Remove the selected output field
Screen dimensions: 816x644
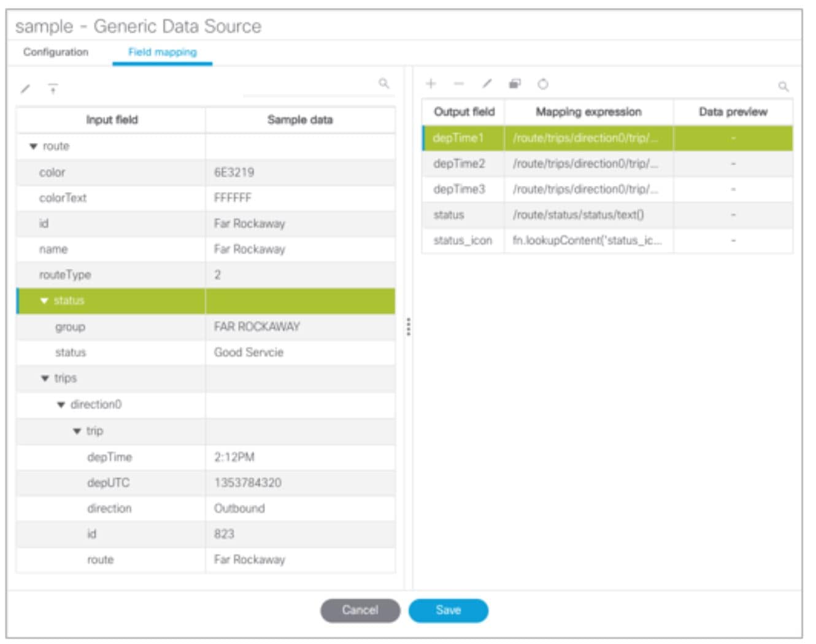pos(458,84)
